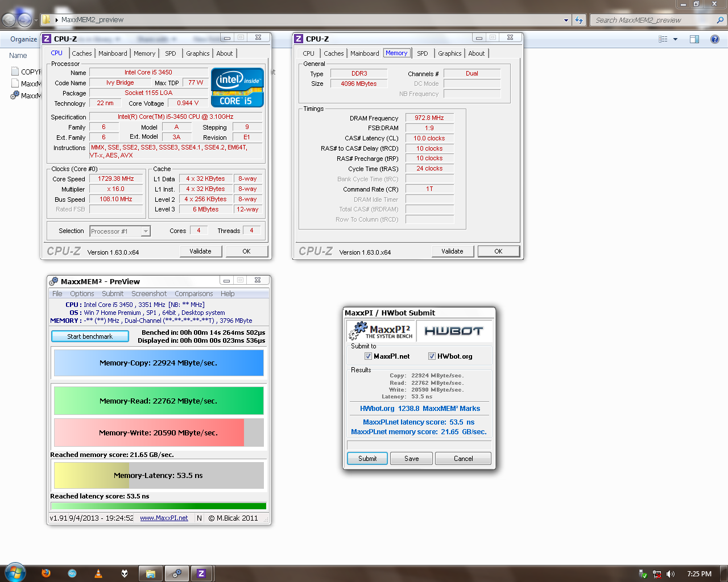Click Cancel in the HWbot Submit dialog
Screen dimensions: 728x582
coord(464,459)
